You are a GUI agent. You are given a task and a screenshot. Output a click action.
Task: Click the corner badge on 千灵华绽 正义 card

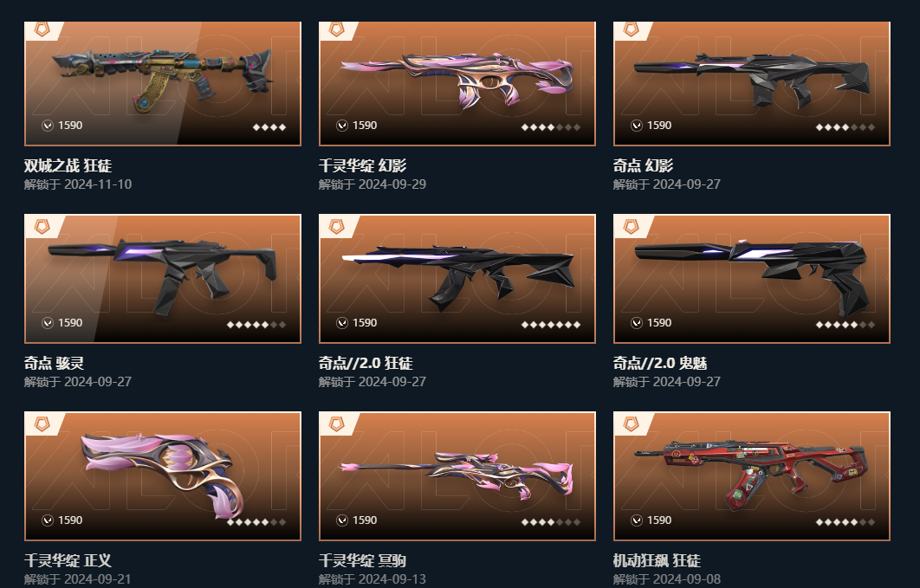tap(42, 424)
